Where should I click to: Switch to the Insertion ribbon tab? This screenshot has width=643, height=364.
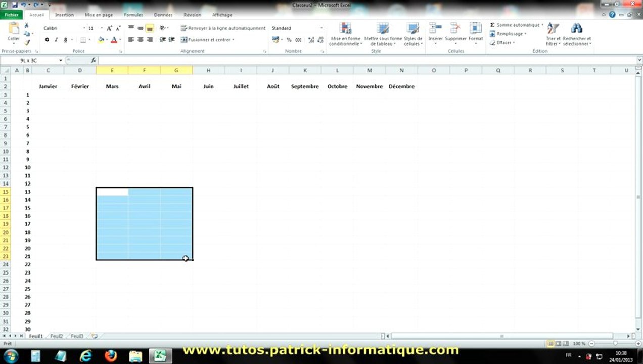click(64, 15)
